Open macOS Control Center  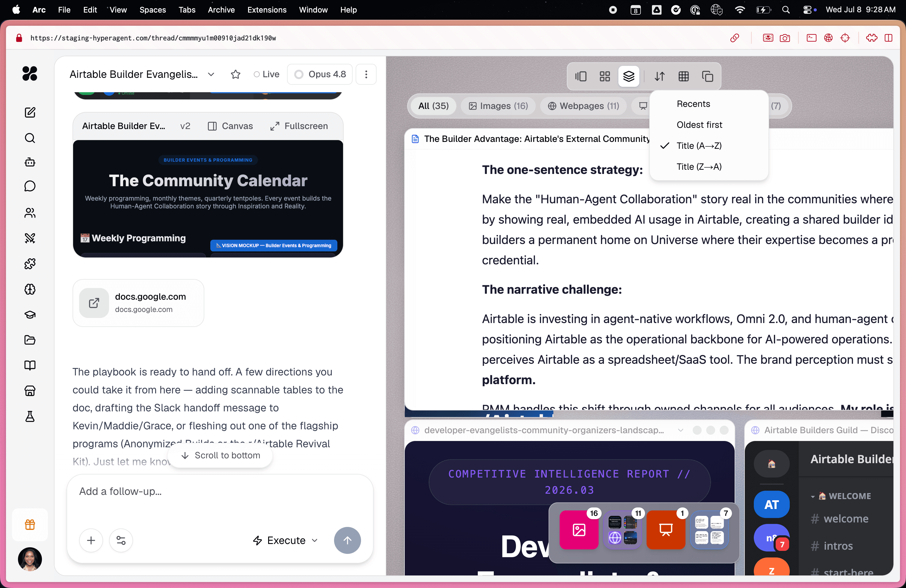(x=807, y=10)
